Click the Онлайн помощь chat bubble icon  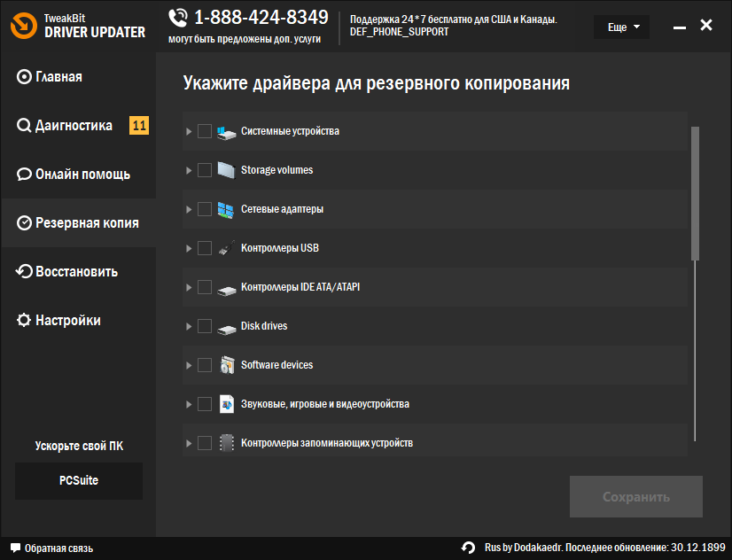tap(24, 174)
